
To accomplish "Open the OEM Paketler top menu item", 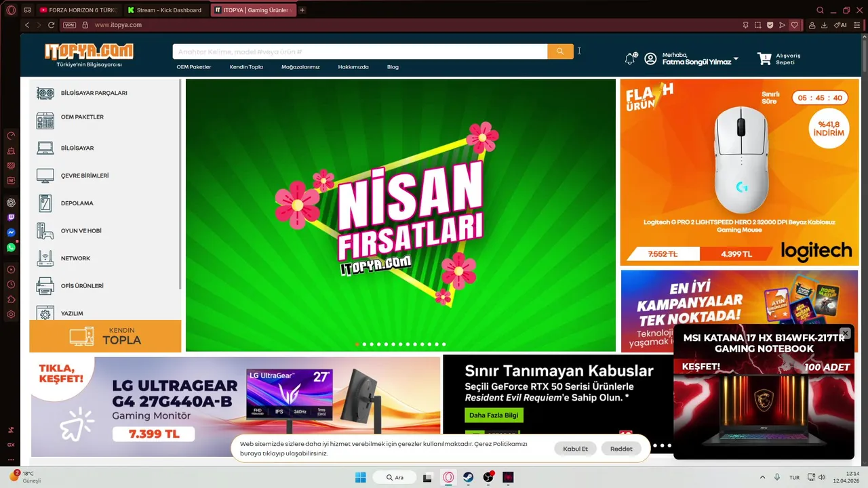I will (x=194, y=67).
